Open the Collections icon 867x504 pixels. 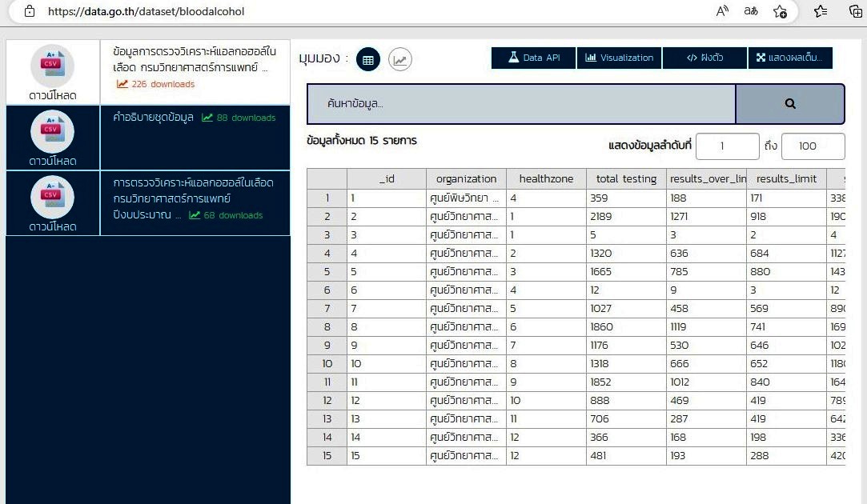point(855,11)
